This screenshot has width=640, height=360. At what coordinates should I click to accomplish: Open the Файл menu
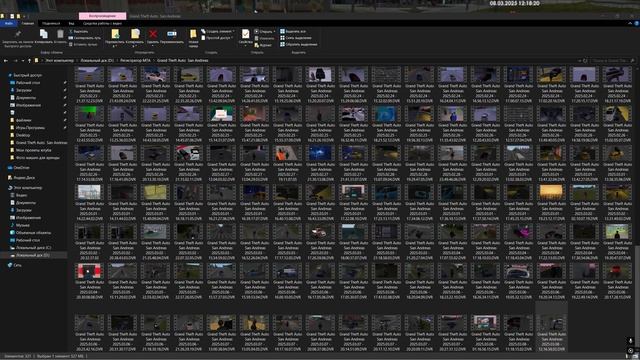8,24
